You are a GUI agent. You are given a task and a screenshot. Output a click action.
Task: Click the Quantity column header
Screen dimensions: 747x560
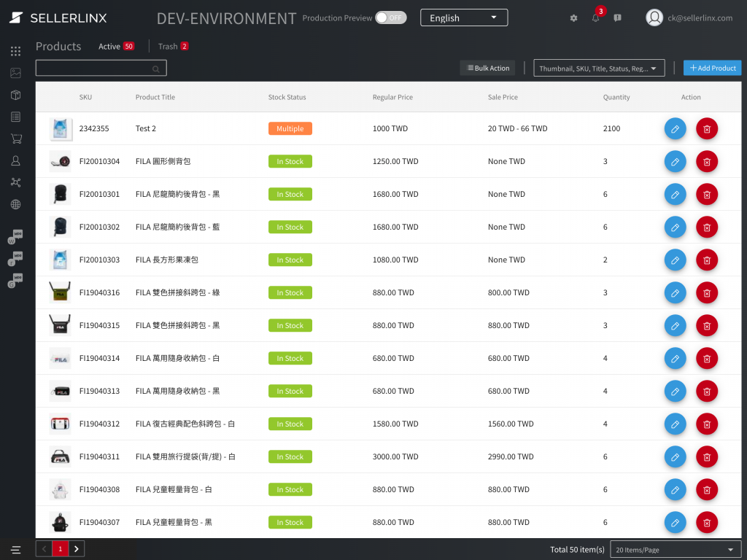[616, 97]
